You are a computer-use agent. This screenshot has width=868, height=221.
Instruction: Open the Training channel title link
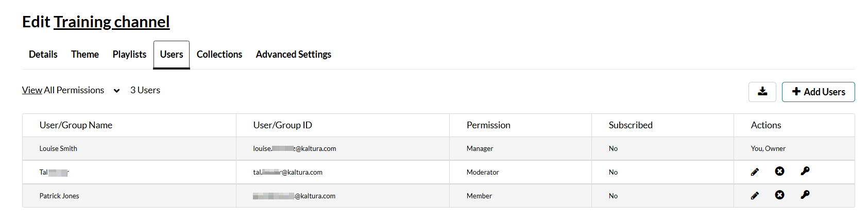click(x=112, y=22)
